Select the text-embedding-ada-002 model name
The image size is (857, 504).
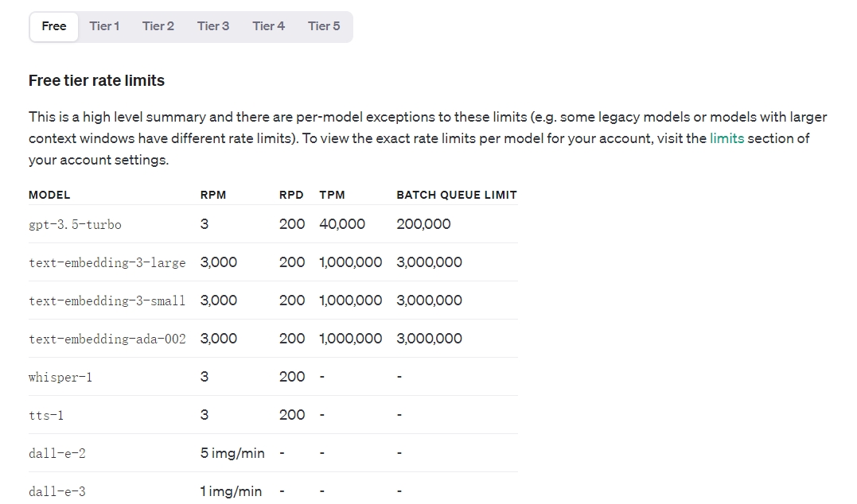(x=107, y=339)
